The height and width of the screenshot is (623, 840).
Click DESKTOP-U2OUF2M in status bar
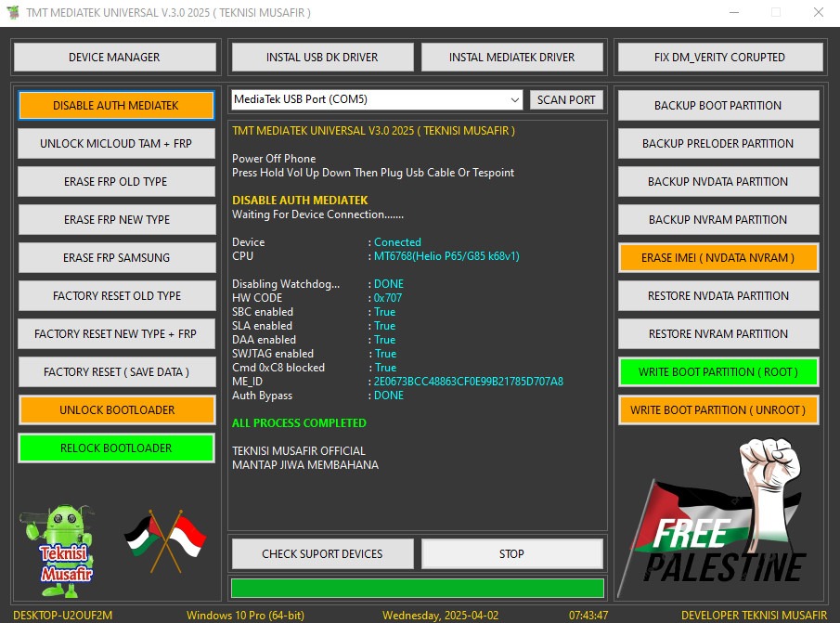click(x=63, y=616)
